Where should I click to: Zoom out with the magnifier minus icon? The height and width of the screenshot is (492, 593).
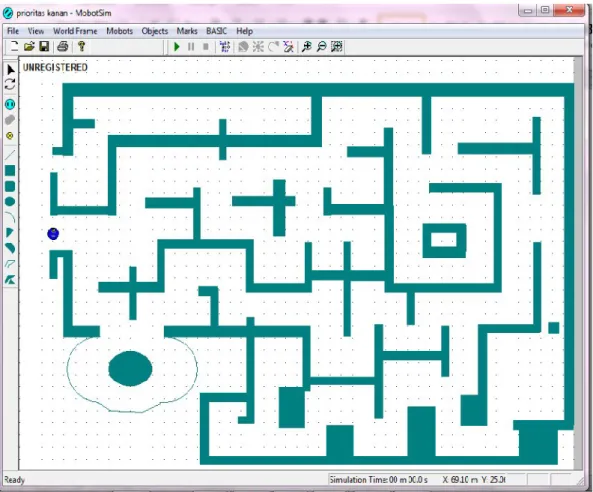coord(321,47)
